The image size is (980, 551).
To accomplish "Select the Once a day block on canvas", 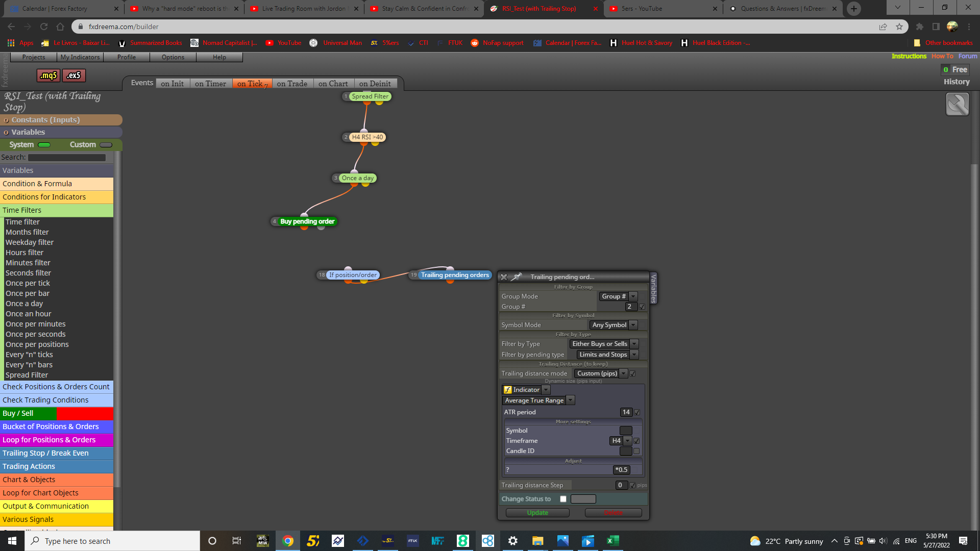I will point(357,178).
